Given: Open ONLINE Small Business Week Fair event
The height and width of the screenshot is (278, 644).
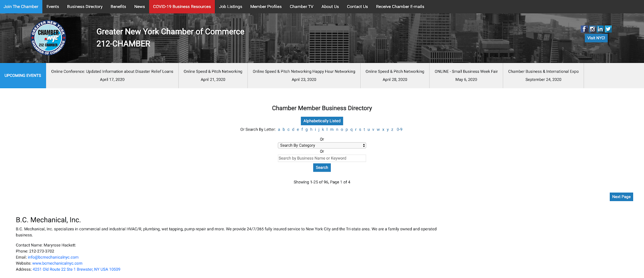Looking at the screenshot, I should (466, 75).
